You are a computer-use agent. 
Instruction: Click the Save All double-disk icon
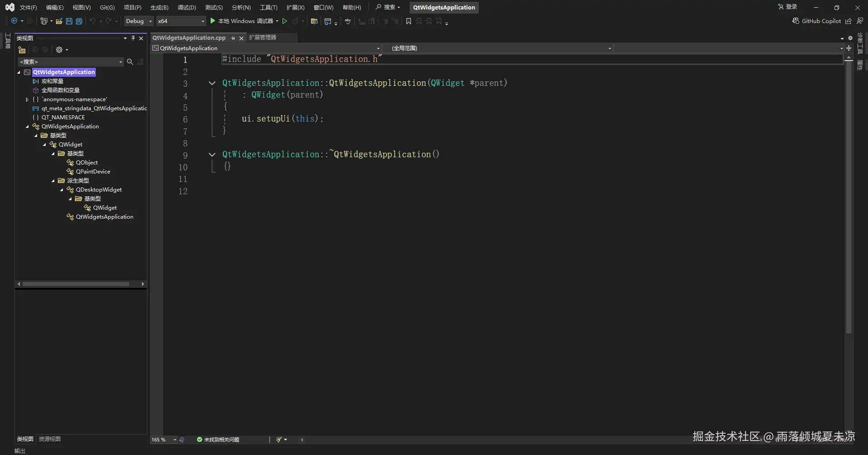pos(79,21)
